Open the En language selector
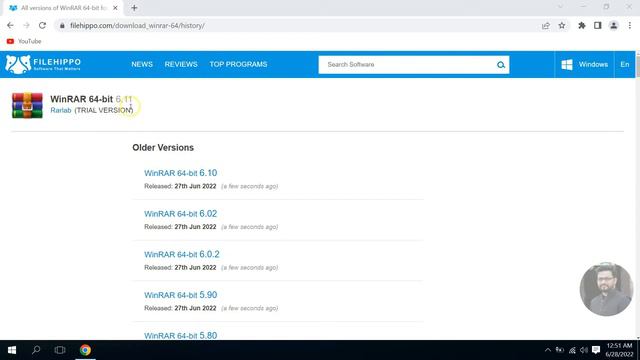 tap(624, 64)
